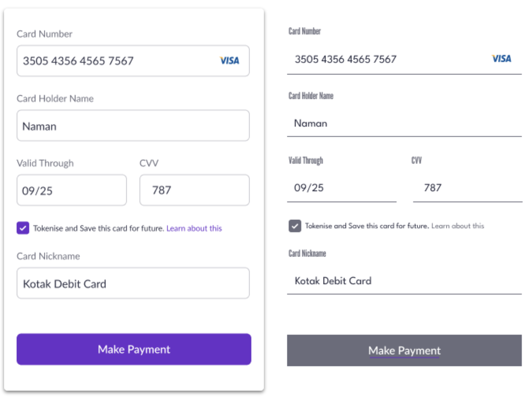
Task: Click VISA logo in right underlined form
Action: pos(501,59)
